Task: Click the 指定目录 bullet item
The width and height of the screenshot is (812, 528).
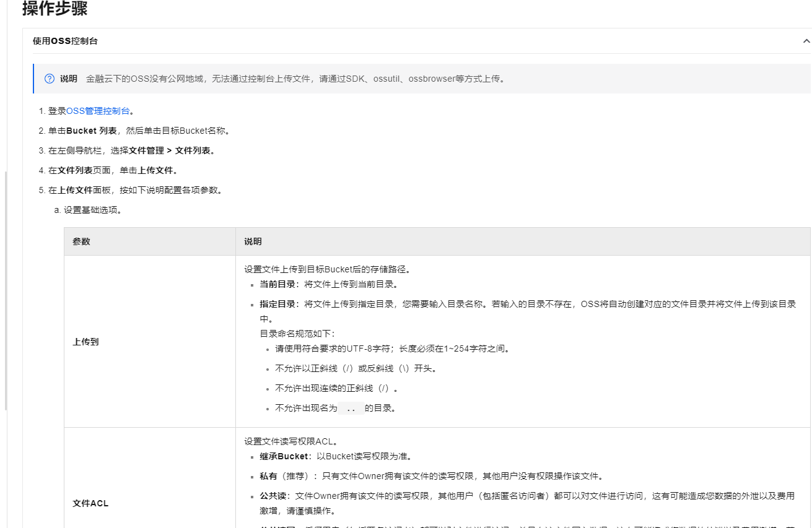Action: (527, 311)
